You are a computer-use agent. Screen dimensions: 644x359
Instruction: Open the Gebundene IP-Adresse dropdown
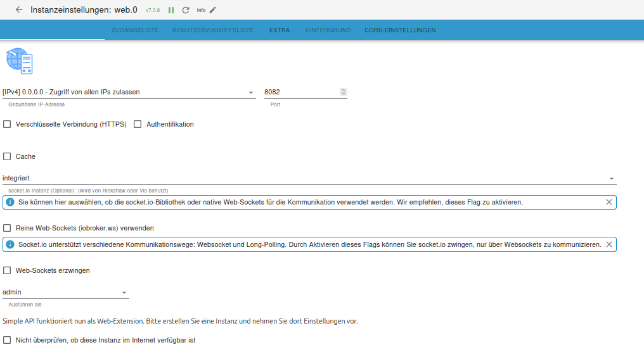point(129,92)
